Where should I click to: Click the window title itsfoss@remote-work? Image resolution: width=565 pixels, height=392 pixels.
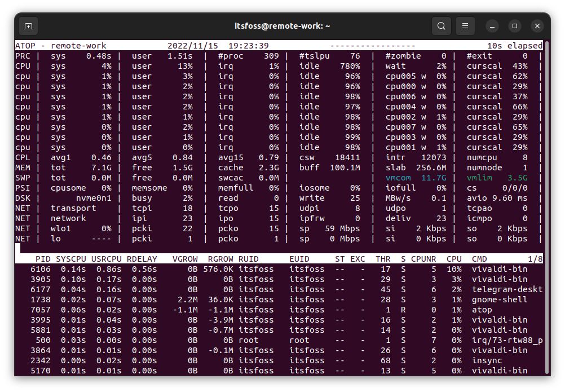point(282,26)
